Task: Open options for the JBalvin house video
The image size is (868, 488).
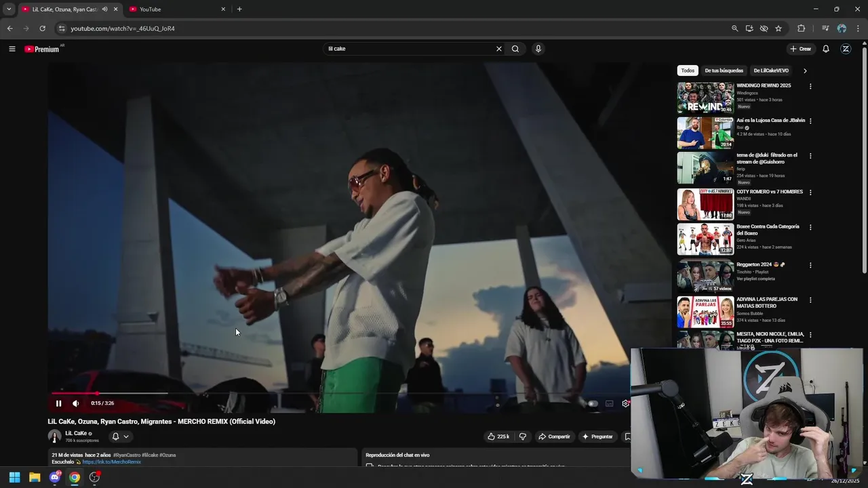Action: (x=810, y=121)
